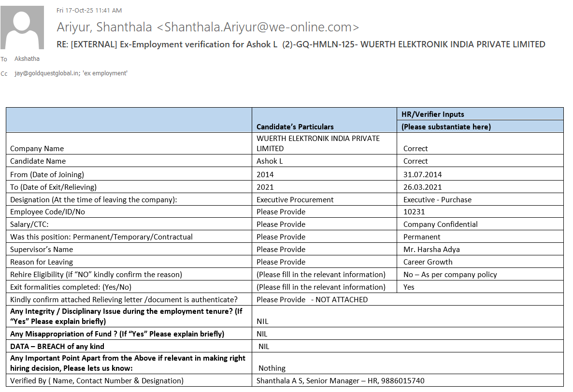Image resolution: width=573 pixels, height=392 pixels.
Task: Select the Integrity / Disciplinary Issue question
Action: 127,316
